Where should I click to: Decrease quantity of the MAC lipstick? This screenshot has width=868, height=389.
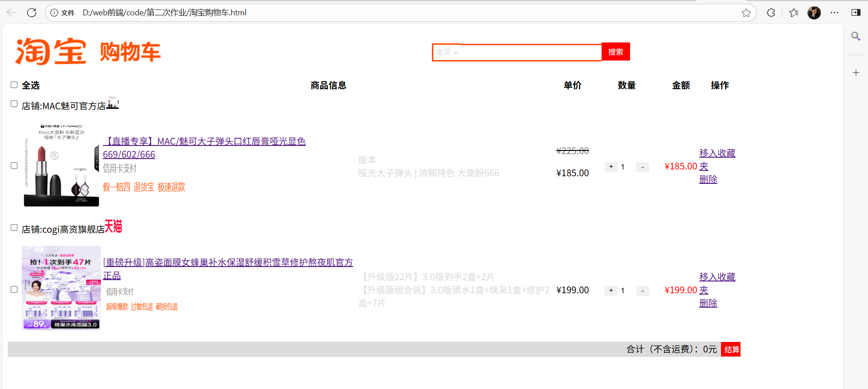(x=643, y=167)
